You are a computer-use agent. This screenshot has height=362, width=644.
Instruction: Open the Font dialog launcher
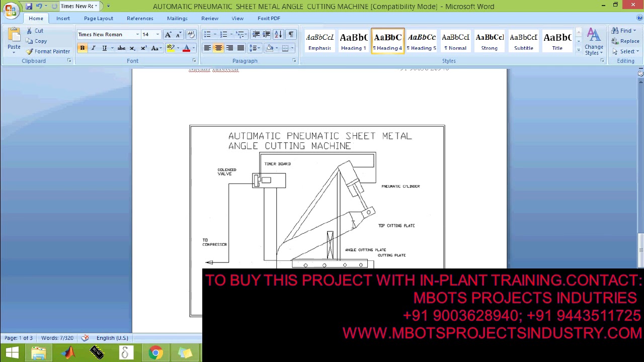194,61
